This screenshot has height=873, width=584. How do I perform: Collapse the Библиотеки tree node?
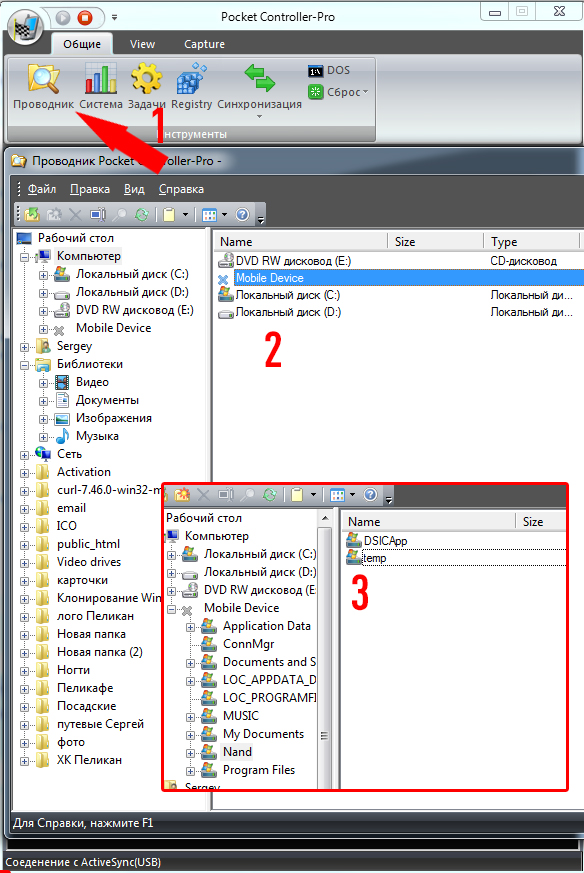pos(24,365)
